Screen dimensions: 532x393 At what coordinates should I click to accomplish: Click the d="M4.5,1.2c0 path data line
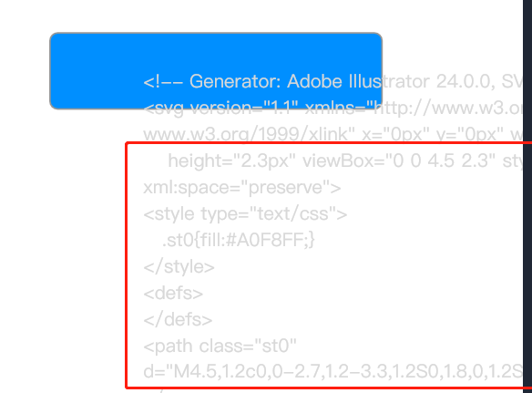(x=332, y=372)
